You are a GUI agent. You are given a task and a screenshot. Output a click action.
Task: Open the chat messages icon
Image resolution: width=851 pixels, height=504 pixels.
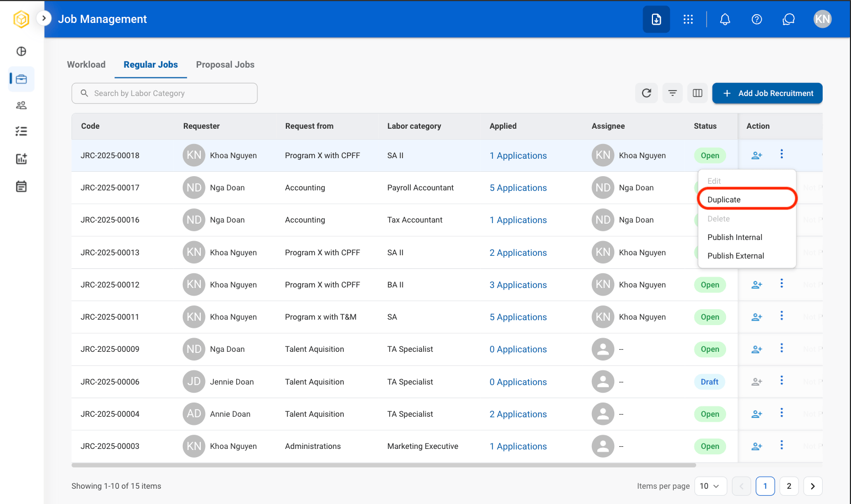pos(788,19)
